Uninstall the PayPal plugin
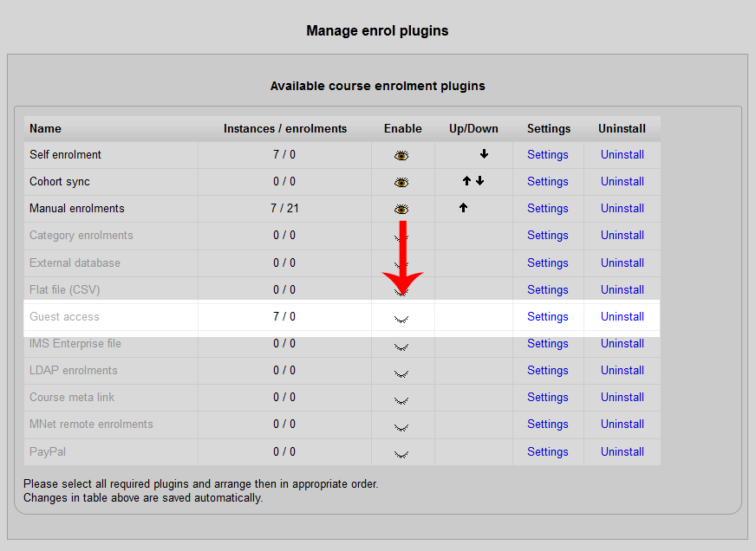756x551 pixels. [622, 452]
